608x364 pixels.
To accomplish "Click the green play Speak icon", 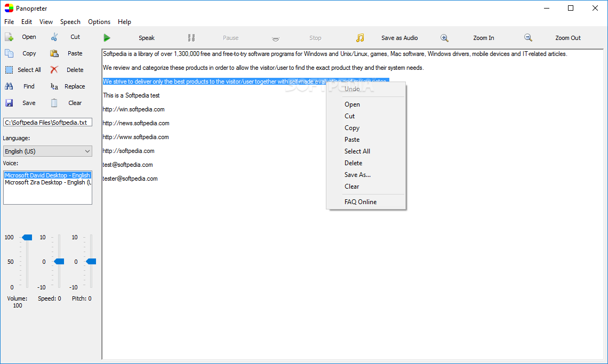I will [x=107, y=38].
